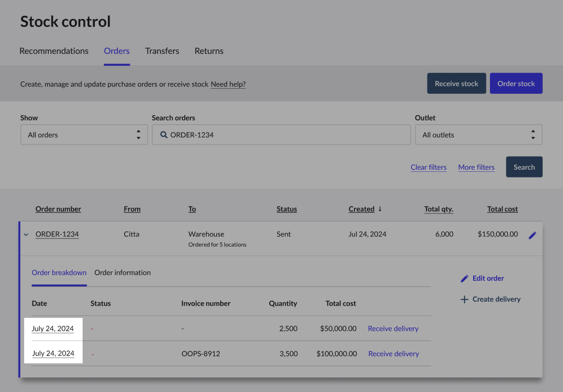Screen dimensions: 563x392
Task: Click the magnifier icon in Search orders field
Action: 164,135
